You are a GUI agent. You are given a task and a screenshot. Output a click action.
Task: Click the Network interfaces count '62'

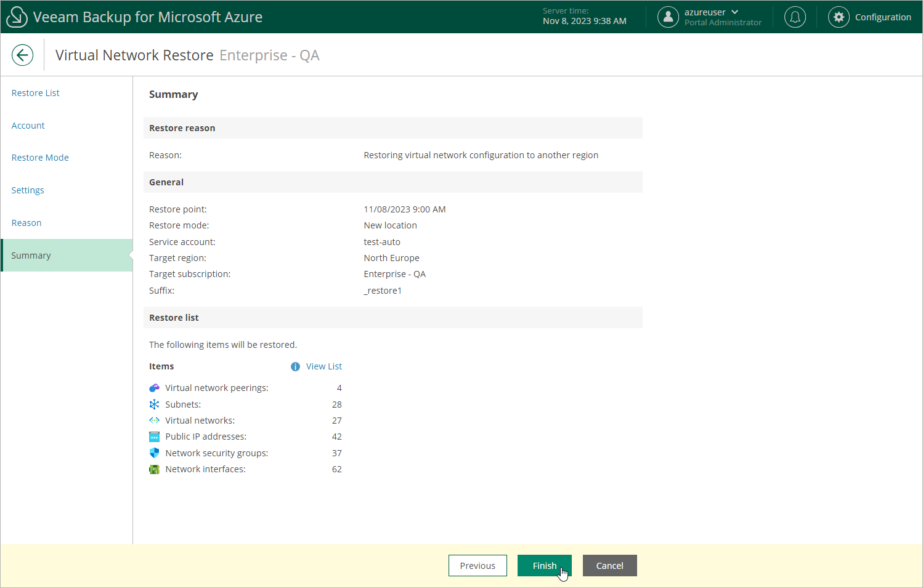click(336, 469)
